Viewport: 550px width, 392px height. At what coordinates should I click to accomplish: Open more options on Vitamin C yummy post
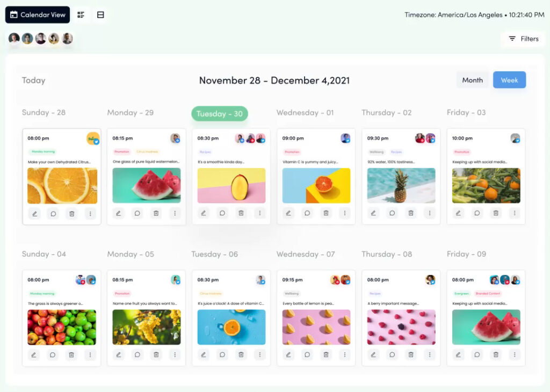tap(344, 213)
